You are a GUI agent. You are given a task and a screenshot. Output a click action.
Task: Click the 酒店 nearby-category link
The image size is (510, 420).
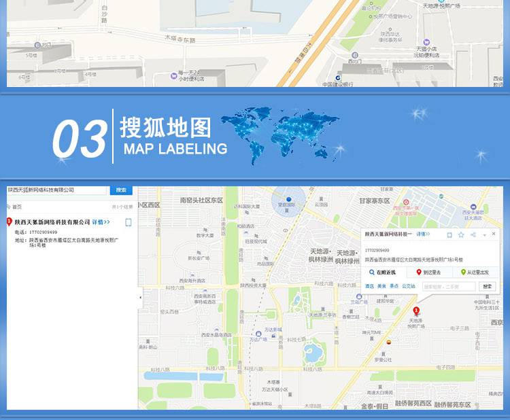(369, 286)
